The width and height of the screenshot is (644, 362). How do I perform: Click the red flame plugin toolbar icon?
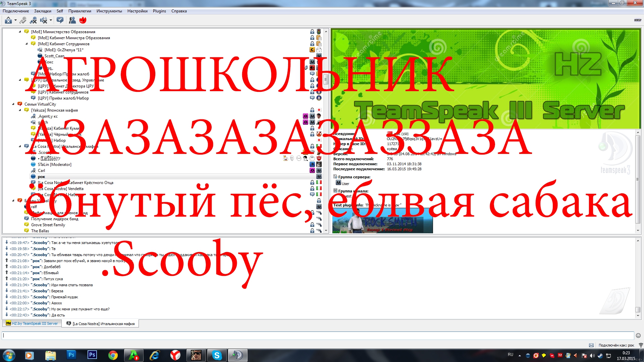[x=83, y=20]
